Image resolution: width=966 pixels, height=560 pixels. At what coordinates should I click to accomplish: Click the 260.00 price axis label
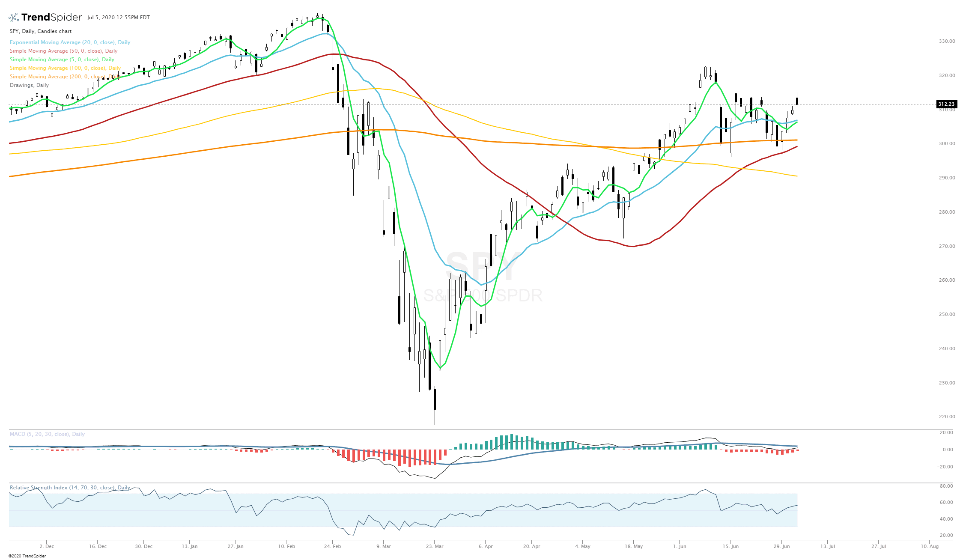947,280
